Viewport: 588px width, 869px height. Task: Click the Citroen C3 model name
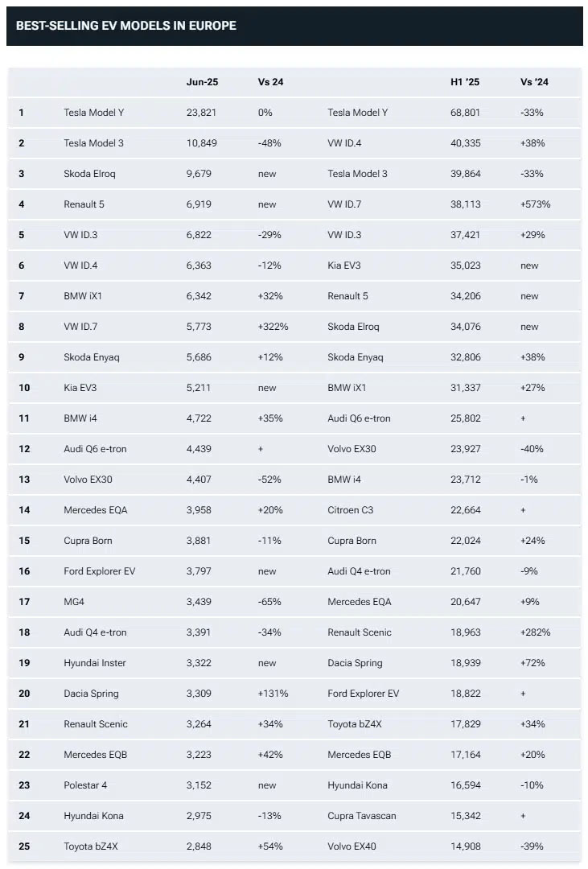click(351, 510)
